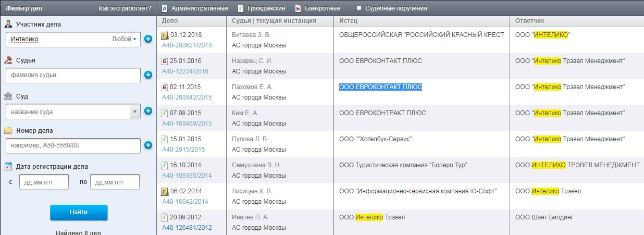The width and height of the screenshot is (644, 235).
Task: Click the Номер дела folder icon
Action: [8, 130]
